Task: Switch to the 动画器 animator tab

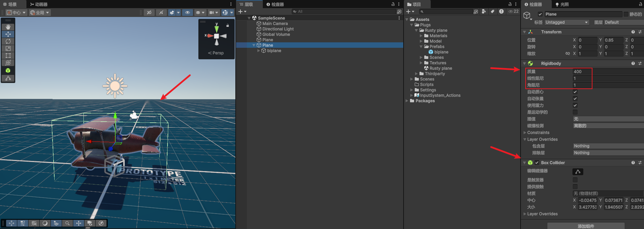Action: tap(39, 4)
